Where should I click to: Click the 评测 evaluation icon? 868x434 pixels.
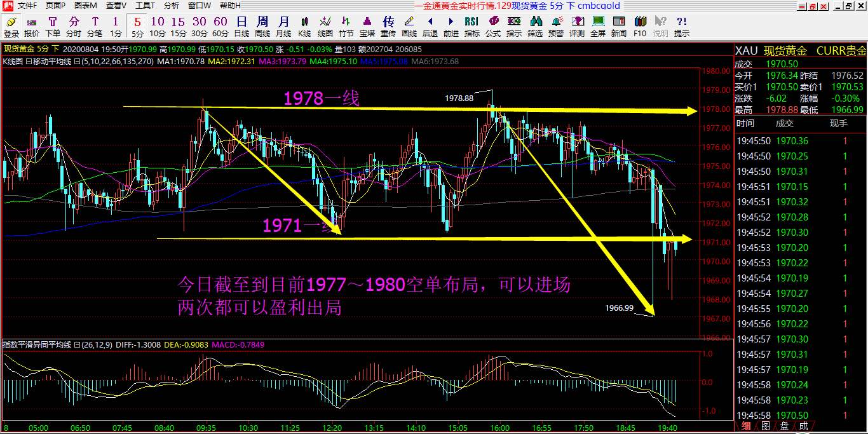577,27
